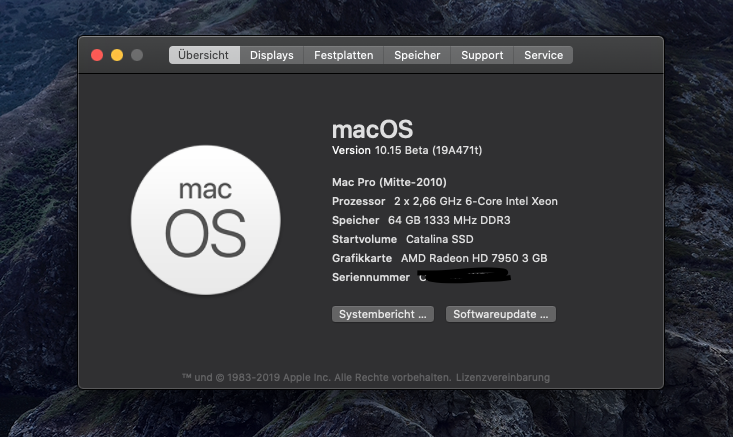Close the window with red button
This screenshot has height=437, width=733.
coord(97,55)
